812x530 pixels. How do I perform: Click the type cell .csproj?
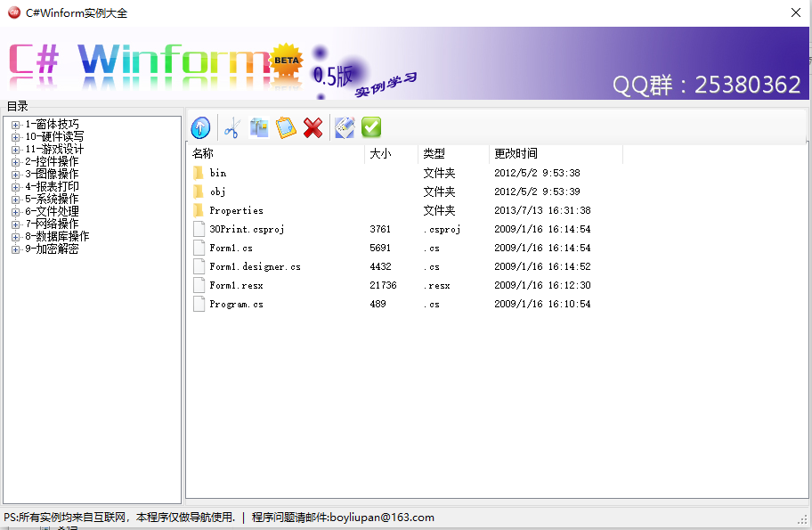pyautogui.click(x=442, y=229)
